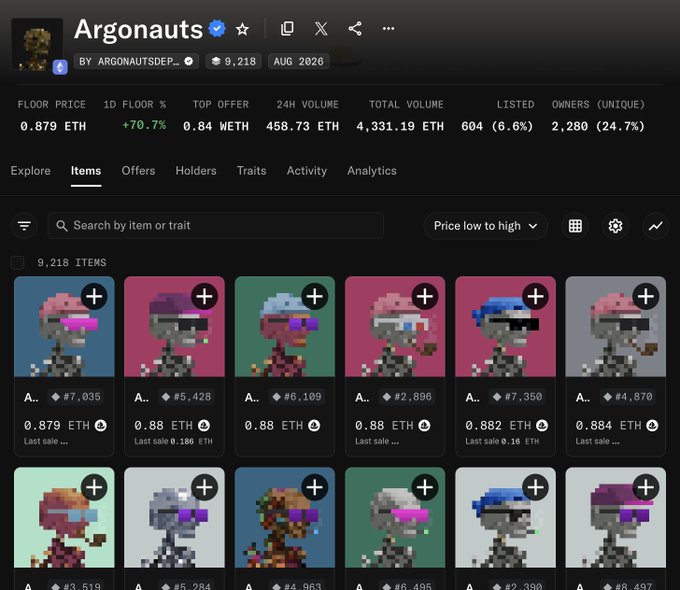This screenshot has height=590, width=680.
Task: Click the 24H volume 458.73 ETH
Action: coord(302,126)
